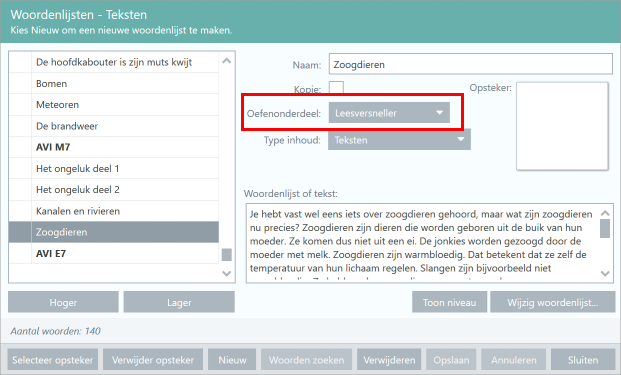The height and width of the screenshot is (375, 621).
Task: Close the dialog with Sluiten
Action: 583,360
